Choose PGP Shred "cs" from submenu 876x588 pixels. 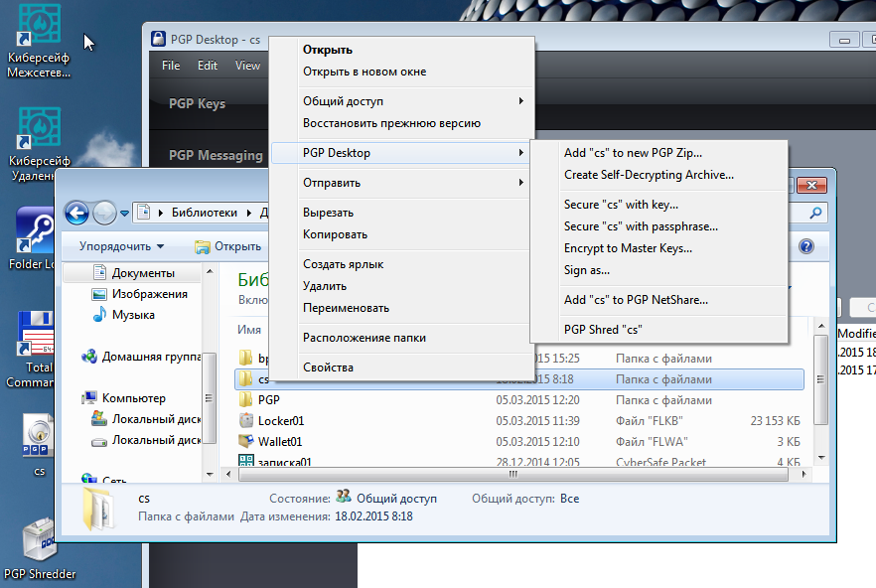[x=603, y=330]
